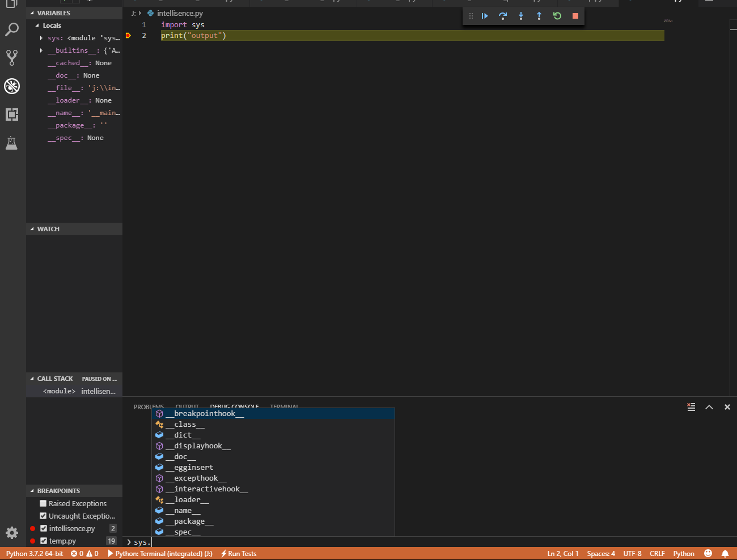Collapse the Watch section
The width and height of the screenshot is (737, 560).
point(32,228)
